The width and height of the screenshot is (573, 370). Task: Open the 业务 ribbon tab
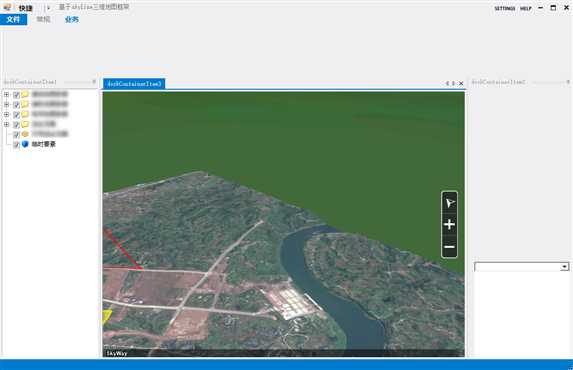[72, 19]
